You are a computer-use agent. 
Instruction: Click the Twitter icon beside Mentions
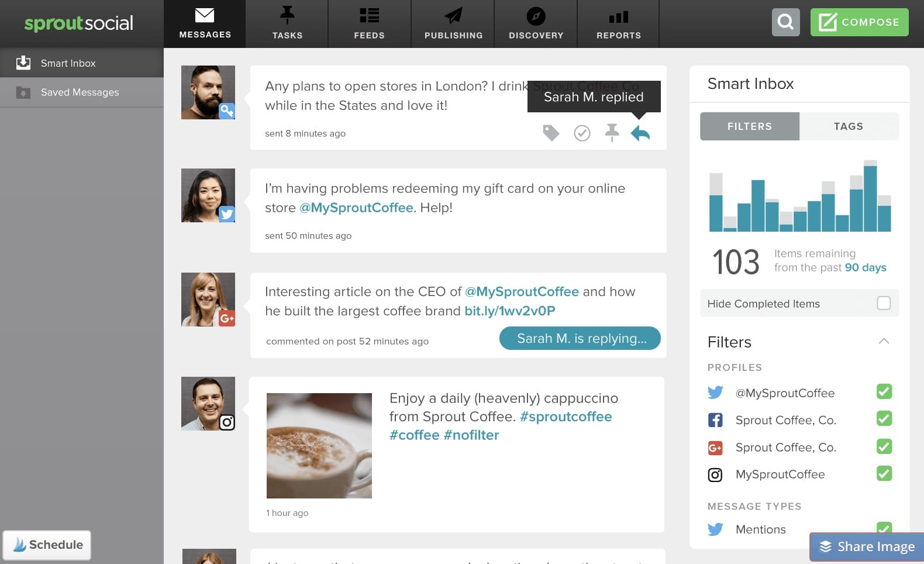click(x=715, y=529)
